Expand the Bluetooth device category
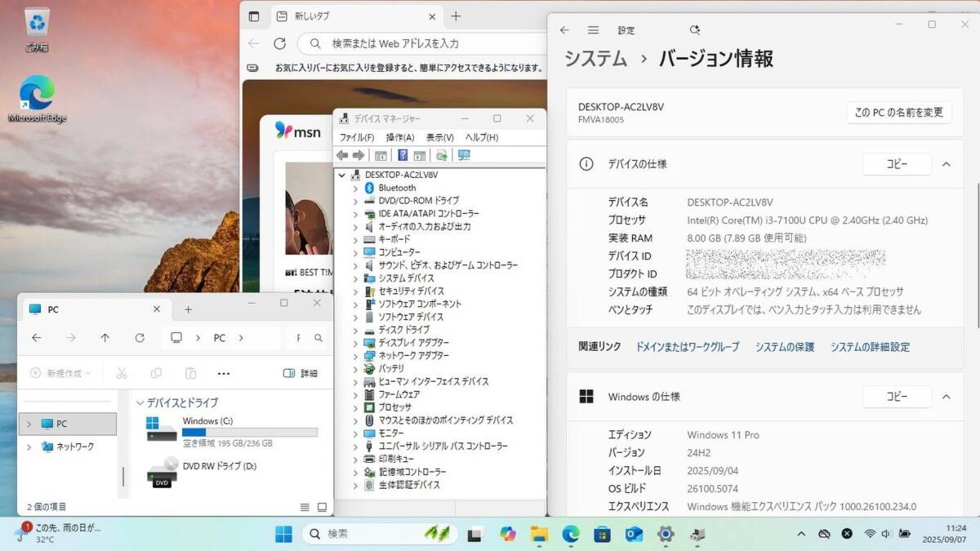Viewport: 980px width, 551px height. [x=355, y=188]
